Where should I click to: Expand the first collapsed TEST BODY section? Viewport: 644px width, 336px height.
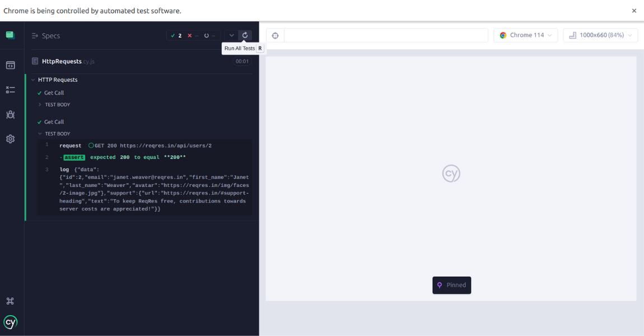57,104
